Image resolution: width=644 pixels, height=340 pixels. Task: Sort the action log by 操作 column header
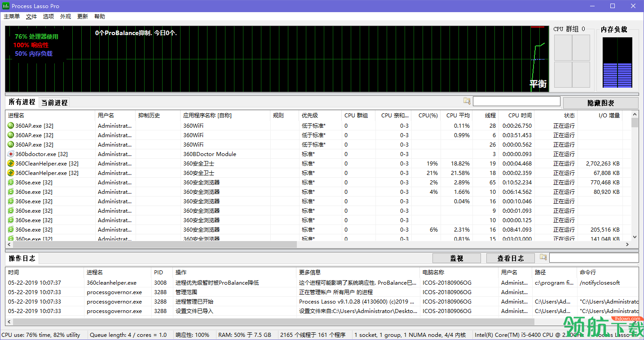(x=235, y=273)
